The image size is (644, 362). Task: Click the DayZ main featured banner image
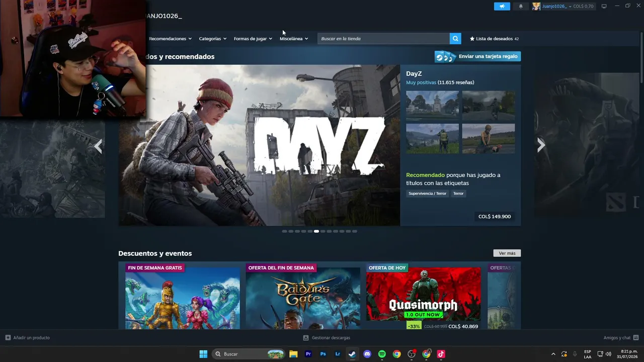pyautogui.click(x=259, y=145)
